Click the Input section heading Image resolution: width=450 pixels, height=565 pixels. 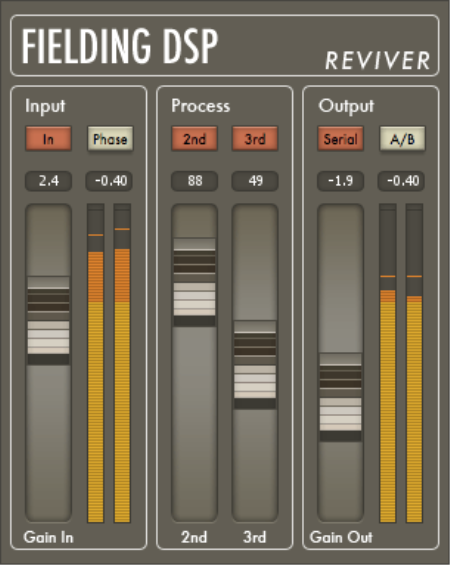[x=45, y=106]
